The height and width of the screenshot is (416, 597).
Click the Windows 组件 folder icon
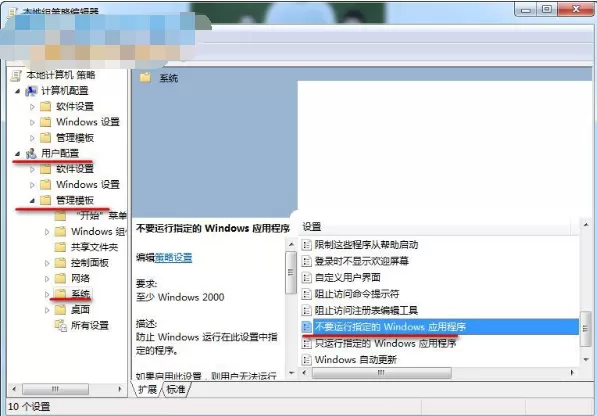60,232
